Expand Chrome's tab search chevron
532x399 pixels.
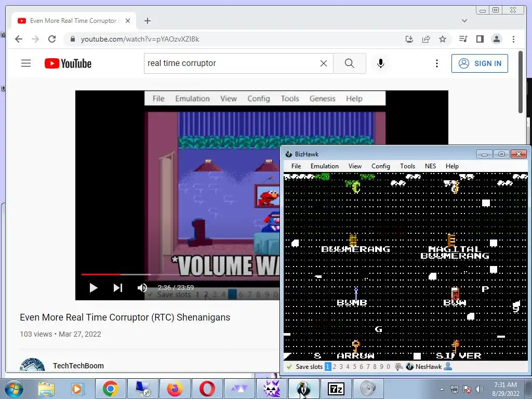(464, 21)
